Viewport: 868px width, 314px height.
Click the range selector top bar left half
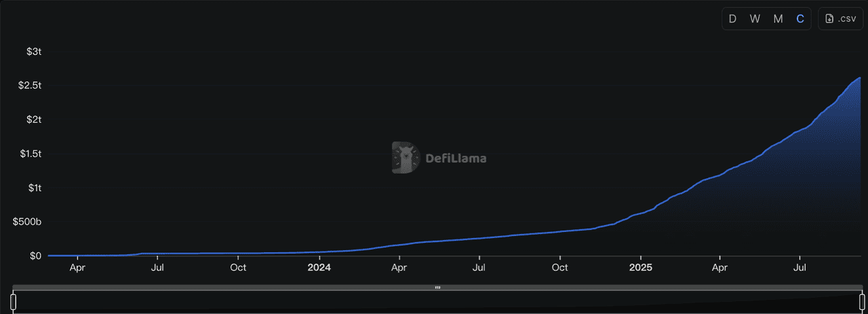[x=224, y=288]
